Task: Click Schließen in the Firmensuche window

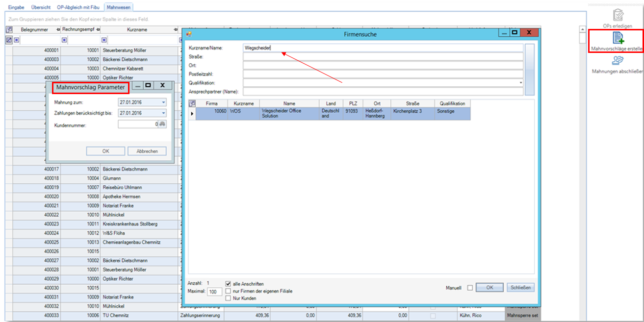Action: 520,288
